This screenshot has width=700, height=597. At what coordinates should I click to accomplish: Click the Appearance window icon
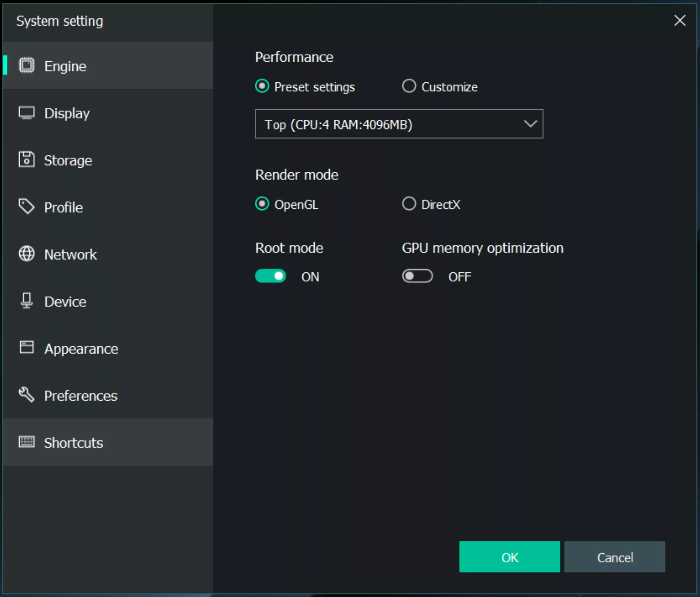tap(27, 348)
